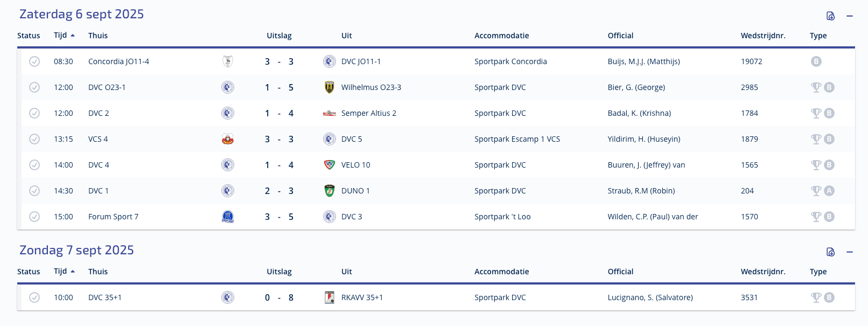This screenshot has width=868, height=326.
Task: Click the Semper Altius 2 club logo
Action: (x=330, y=113)
